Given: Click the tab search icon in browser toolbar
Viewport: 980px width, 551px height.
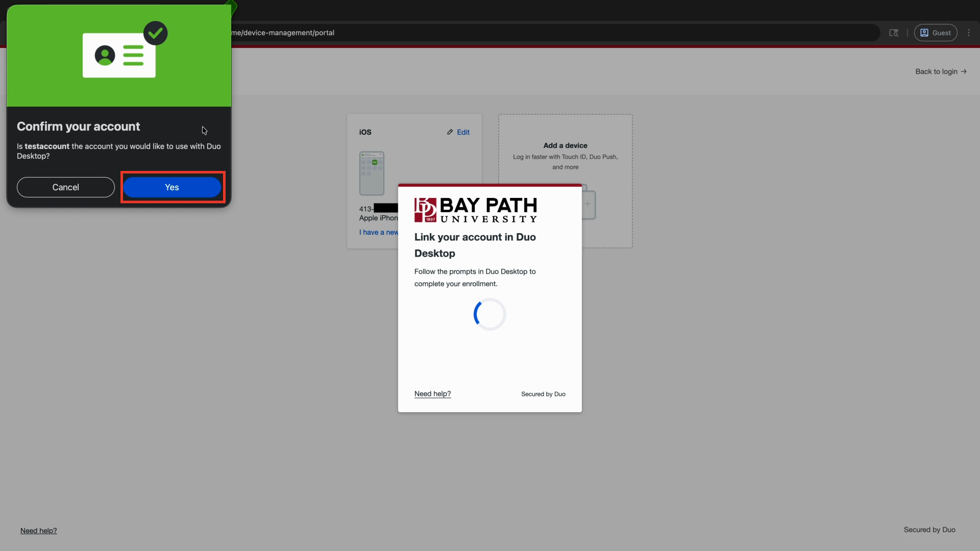Looking at the screenshot, I should (x=894, y=33).
